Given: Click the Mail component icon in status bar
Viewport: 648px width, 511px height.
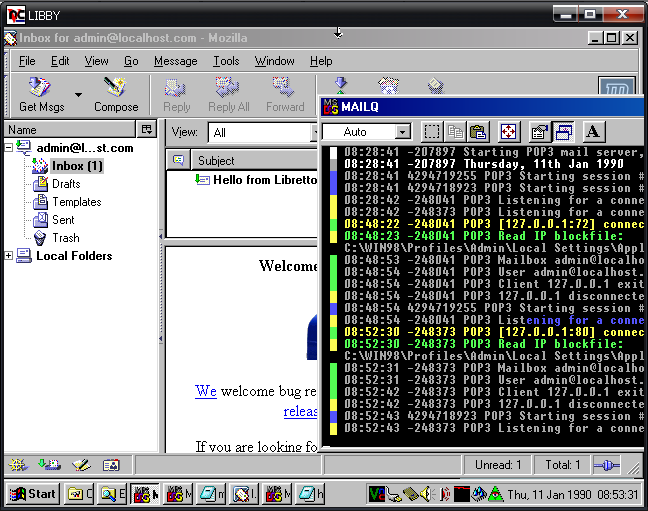Looking at the screenshot, I should [49, 465].
